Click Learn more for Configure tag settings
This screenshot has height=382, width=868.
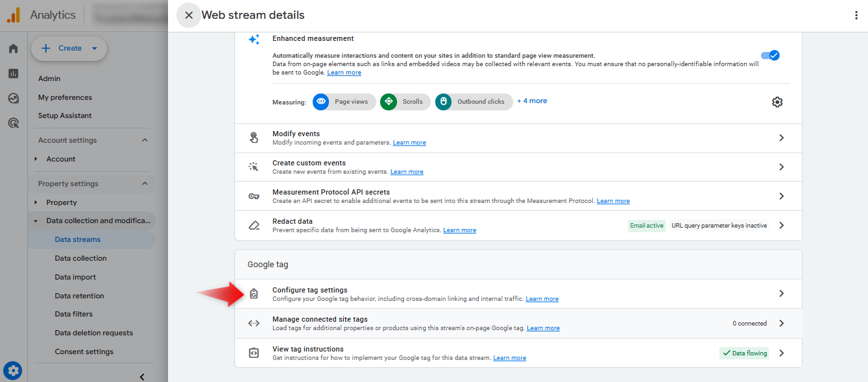[542, 299]
